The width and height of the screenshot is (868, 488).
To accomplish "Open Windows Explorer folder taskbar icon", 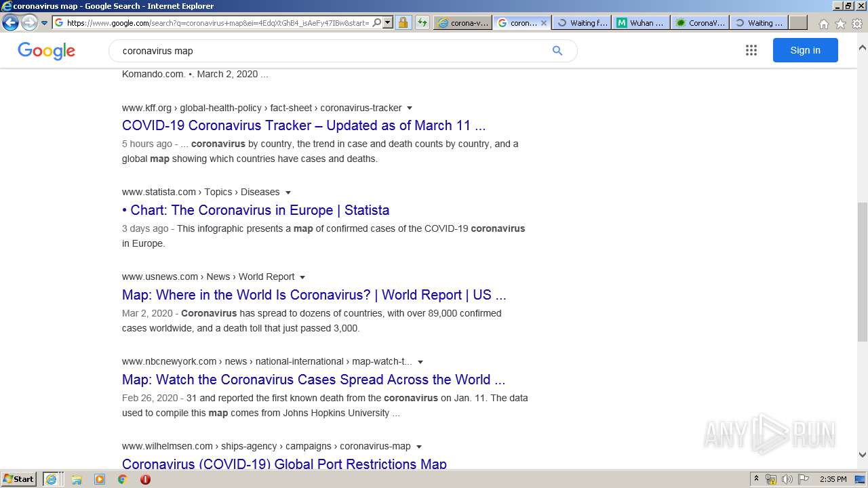I will pyautogui.click(x=77, y=479).
